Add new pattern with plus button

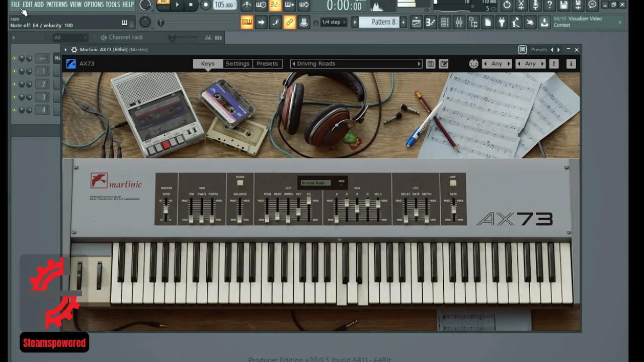[x=403, y=22]
